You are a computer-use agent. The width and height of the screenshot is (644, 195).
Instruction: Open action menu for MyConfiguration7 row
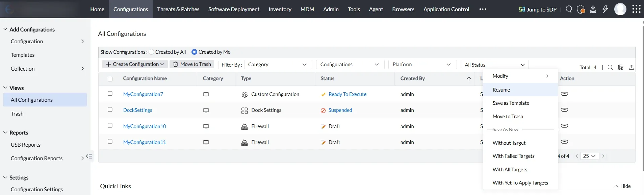point(564,94)
